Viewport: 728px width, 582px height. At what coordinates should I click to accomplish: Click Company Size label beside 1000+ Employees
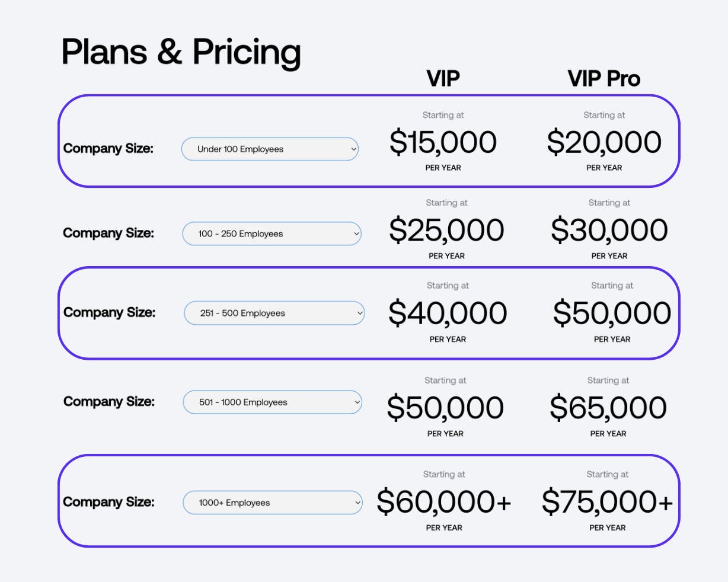[108, 502]
